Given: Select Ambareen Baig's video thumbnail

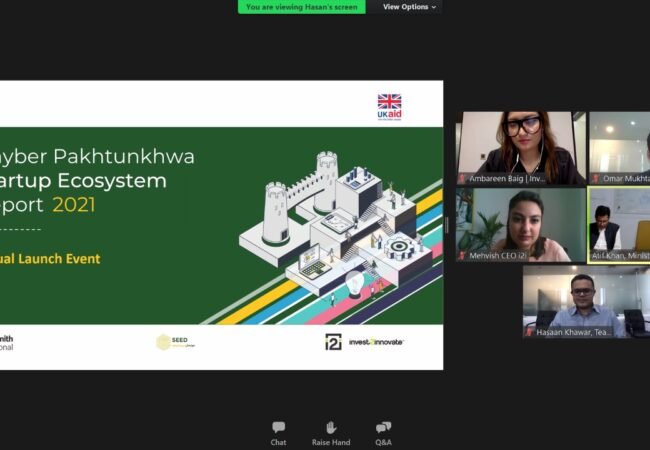Looking at the screenshot, I should coord(521,148).
